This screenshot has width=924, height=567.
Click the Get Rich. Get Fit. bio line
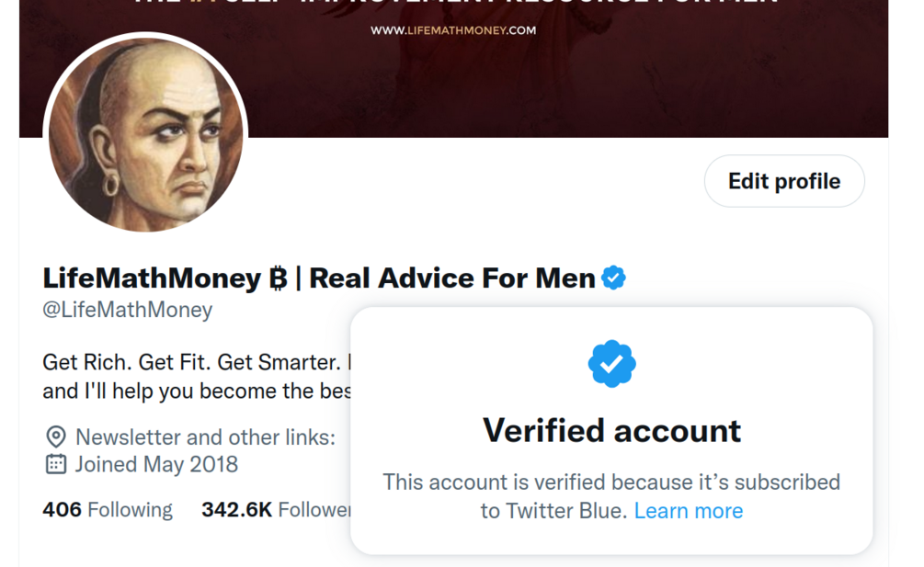(x=197, y=362)
